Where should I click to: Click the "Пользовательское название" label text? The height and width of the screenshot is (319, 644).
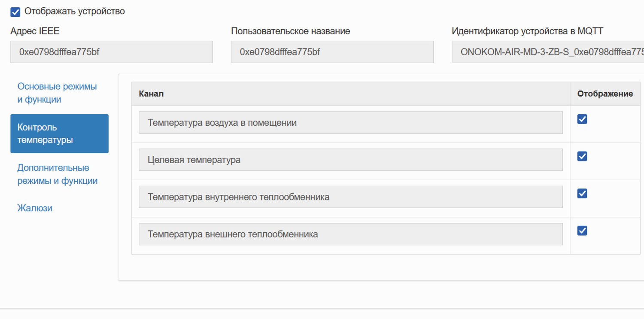[x=290, y=31]
